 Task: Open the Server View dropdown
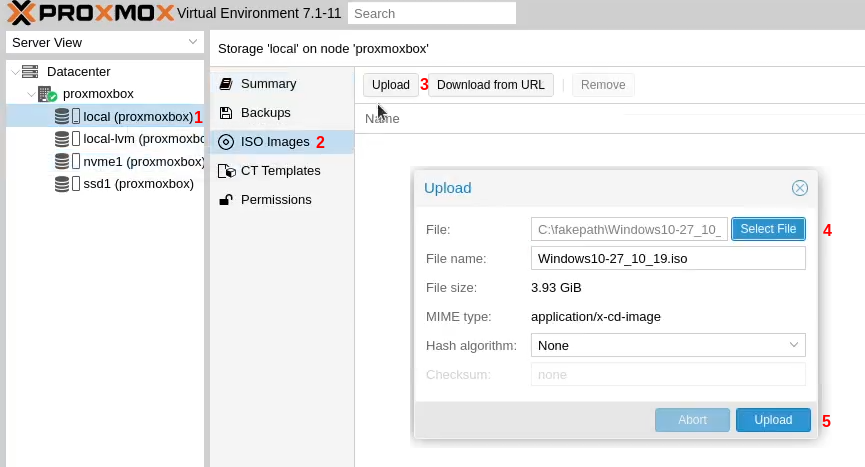[x=193, y=43]
